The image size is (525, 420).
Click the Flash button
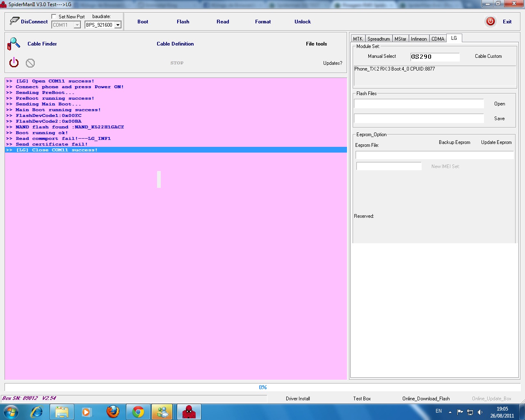pyautogui.click(x=183, y=22)
